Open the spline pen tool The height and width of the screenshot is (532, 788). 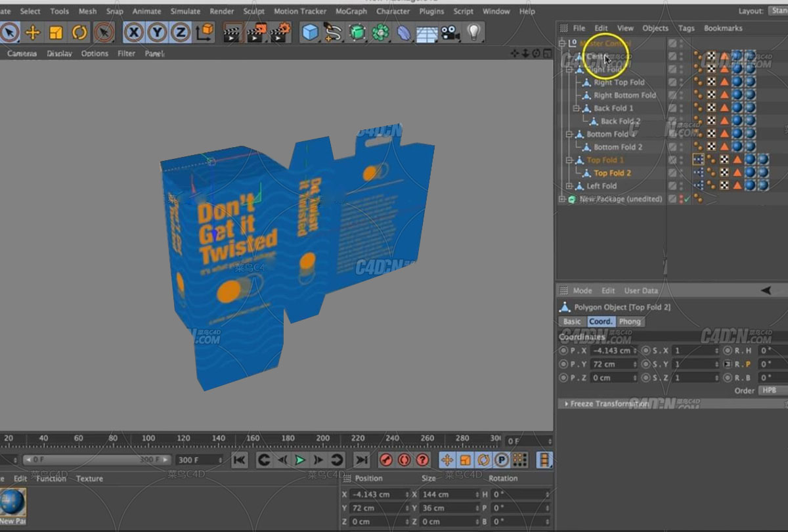[x=334, y=32]
